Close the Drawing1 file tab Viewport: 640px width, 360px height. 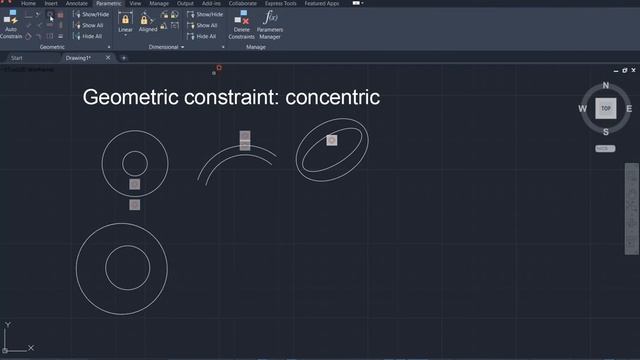108,58
